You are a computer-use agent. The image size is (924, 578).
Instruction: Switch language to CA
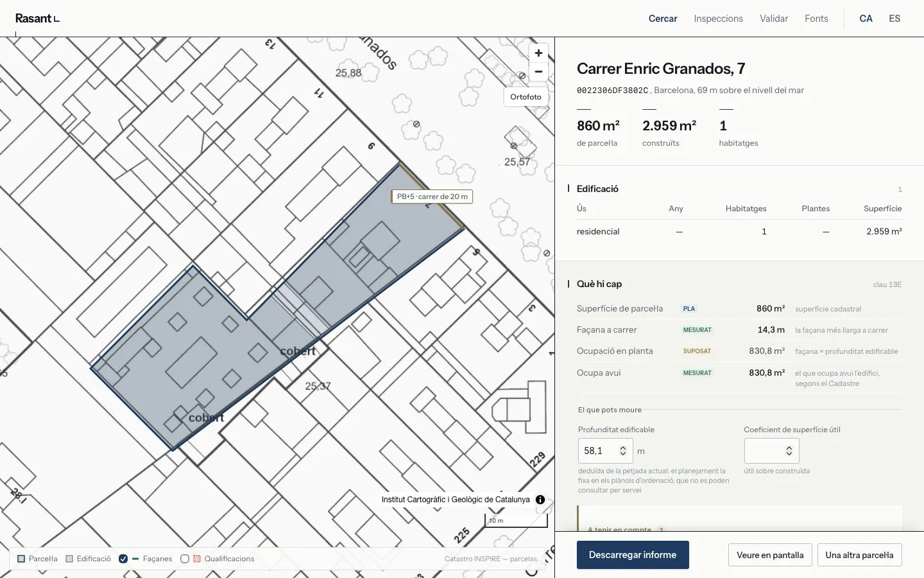[866, 19]
